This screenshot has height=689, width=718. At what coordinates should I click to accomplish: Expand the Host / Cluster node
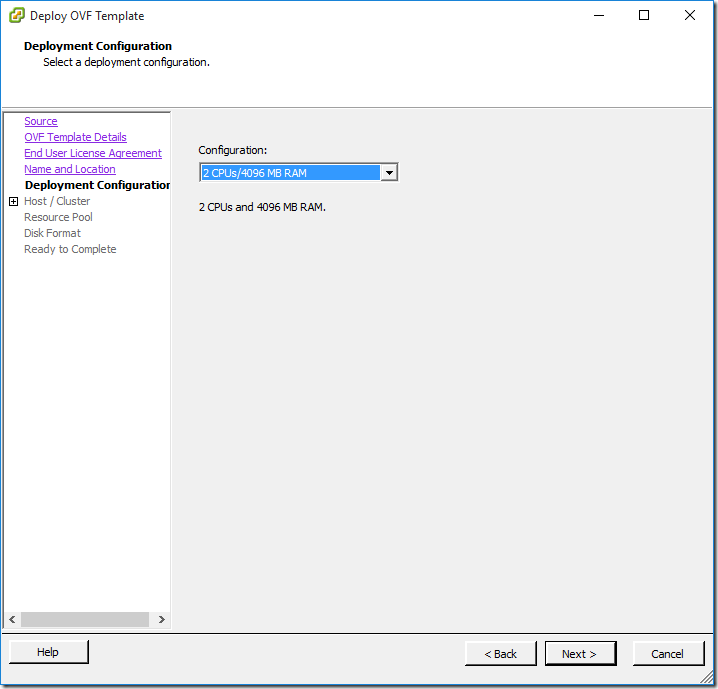pos(14,201)
